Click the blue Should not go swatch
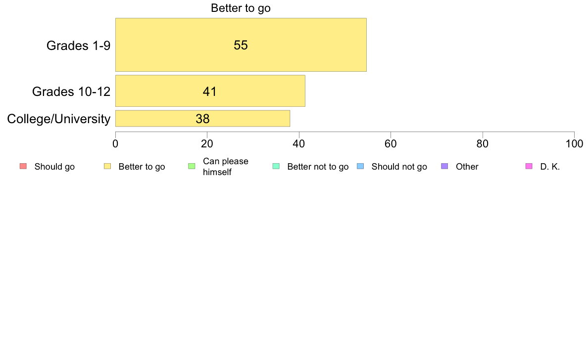The width and height of the screenshot is (588, 364). point(360,167)
